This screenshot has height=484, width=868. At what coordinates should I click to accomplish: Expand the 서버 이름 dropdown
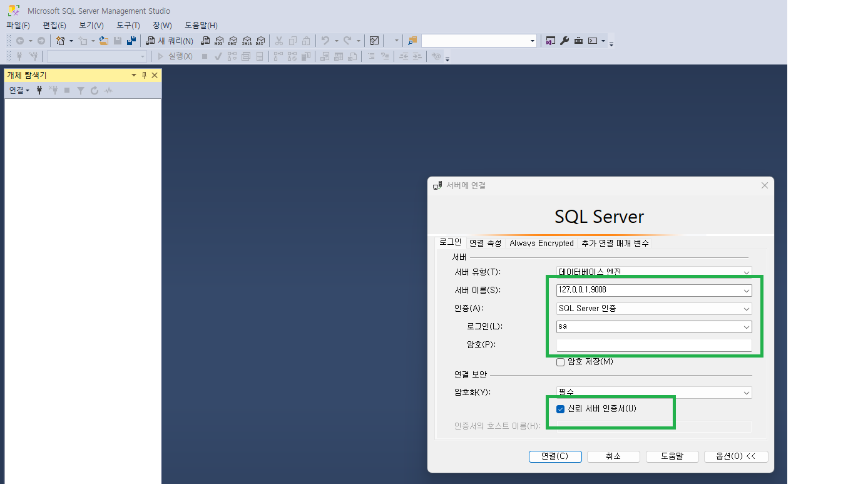747,291
